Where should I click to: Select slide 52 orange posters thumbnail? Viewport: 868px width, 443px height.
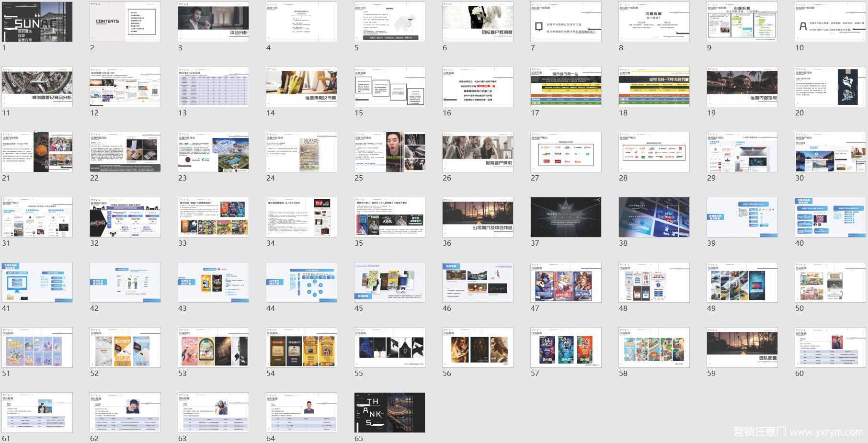click(x=126, y=348)
